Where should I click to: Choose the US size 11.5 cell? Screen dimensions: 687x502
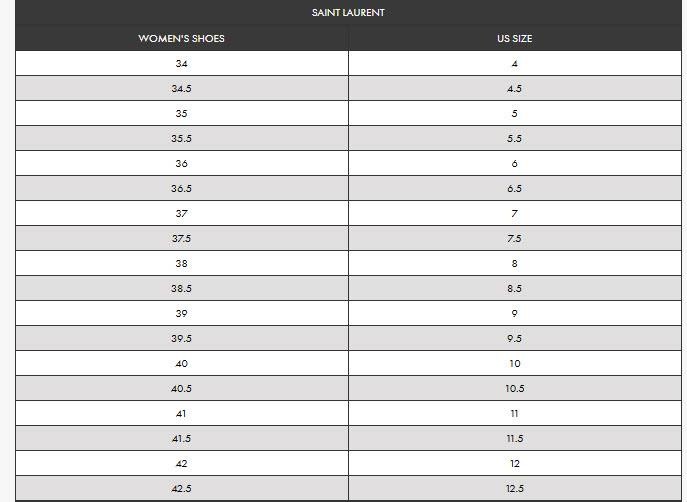[514, 439]
